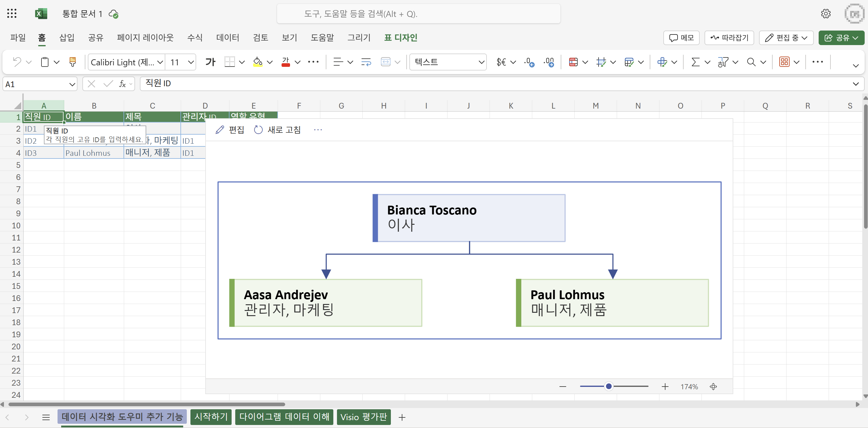The width and height of the screenshot is (868, 428).
Task: Click the currency format icon
Action: point(501,62)
